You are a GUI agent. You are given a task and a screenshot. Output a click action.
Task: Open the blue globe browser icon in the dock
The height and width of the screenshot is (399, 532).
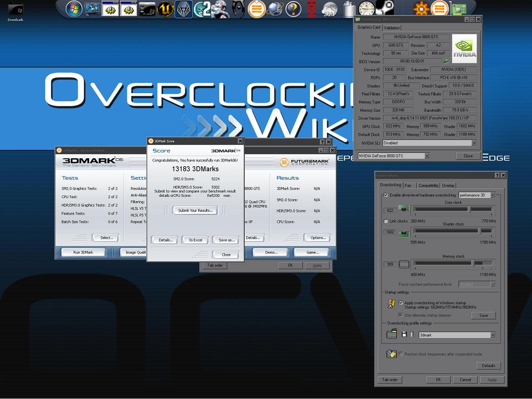274,9
